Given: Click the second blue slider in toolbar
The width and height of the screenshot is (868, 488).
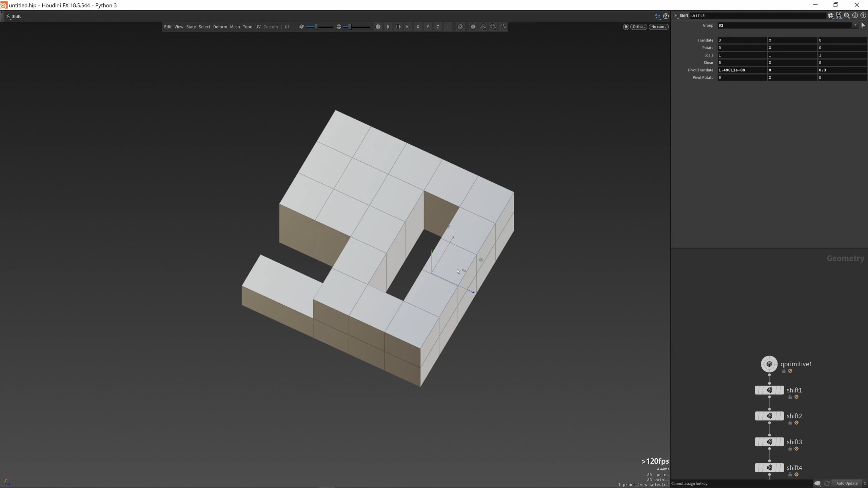Looking at the screenshot, I should tap(356, 27).
